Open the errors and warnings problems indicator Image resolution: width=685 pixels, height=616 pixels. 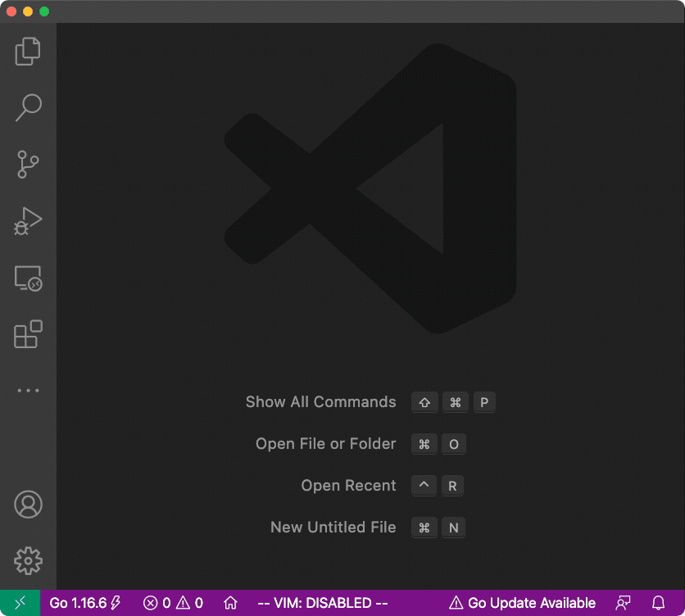(x=173, y=603)
